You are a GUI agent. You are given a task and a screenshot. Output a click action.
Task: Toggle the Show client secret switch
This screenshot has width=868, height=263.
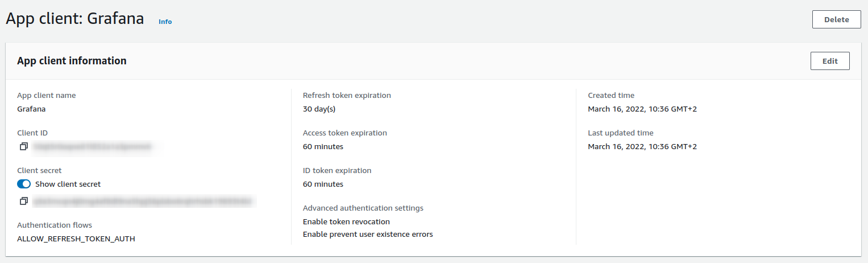24,184
